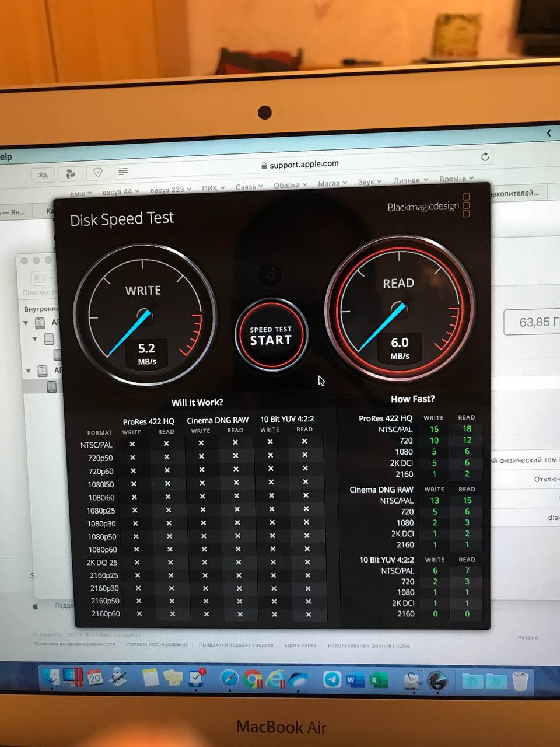Open the ПИК bookmarks folder

pos(213,188)
